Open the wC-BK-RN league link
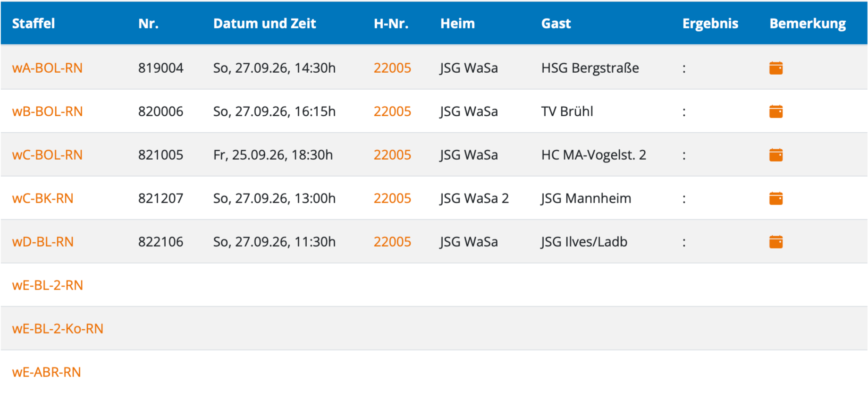Image resolution: width=868 pixels, height=393 pixels. point(43,198)
